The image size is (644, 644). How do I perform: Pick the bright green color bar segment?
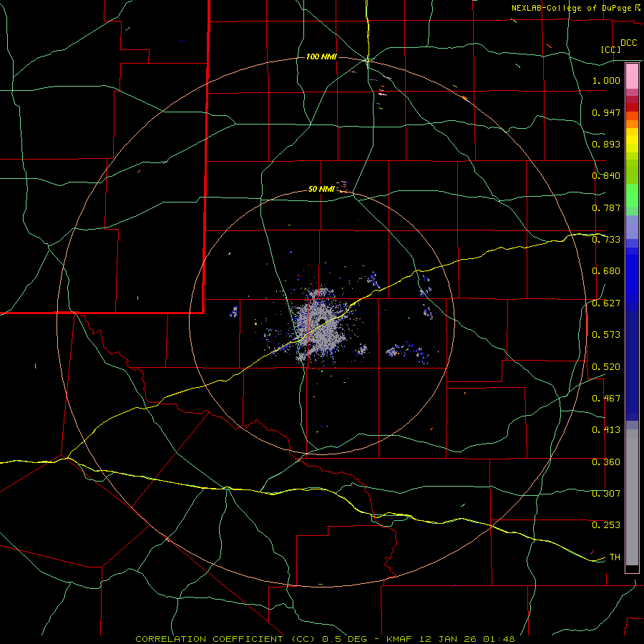(632, 195)
